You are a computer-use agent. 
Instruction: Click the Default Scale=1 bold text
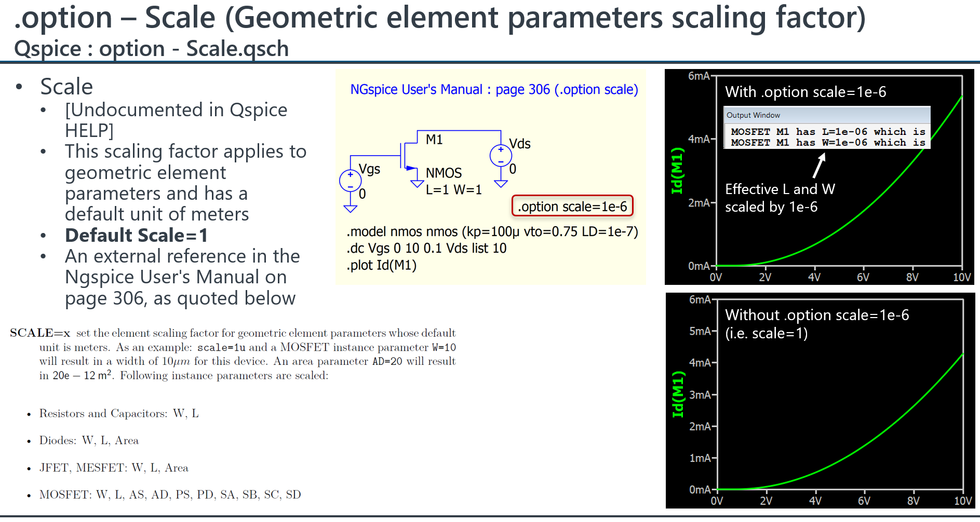point(136,235)
